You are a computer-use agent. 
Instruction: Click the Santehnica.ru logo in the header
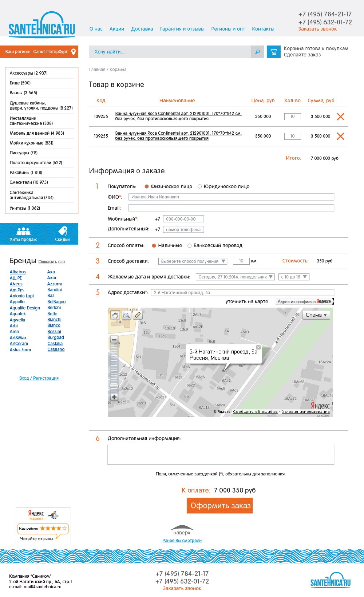click(42, 25)
